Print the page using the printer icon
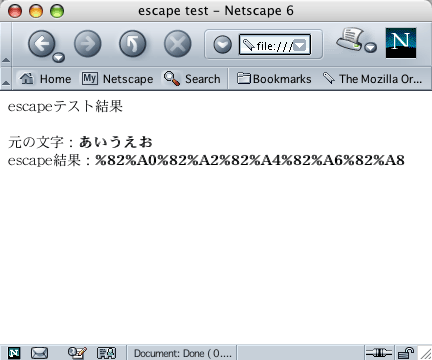The image size is (432, 360). (350, 39)
